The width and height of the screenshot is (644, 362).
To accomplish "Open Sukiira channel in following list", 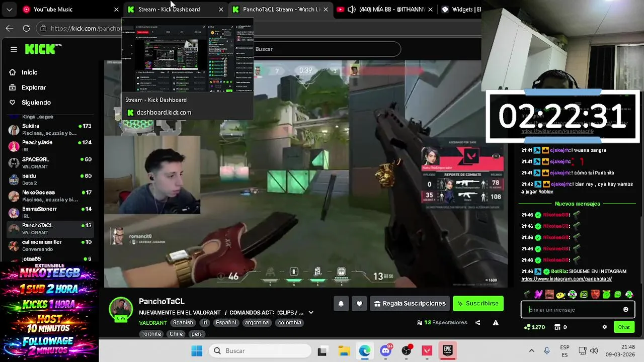I will [x=50, y=129].
